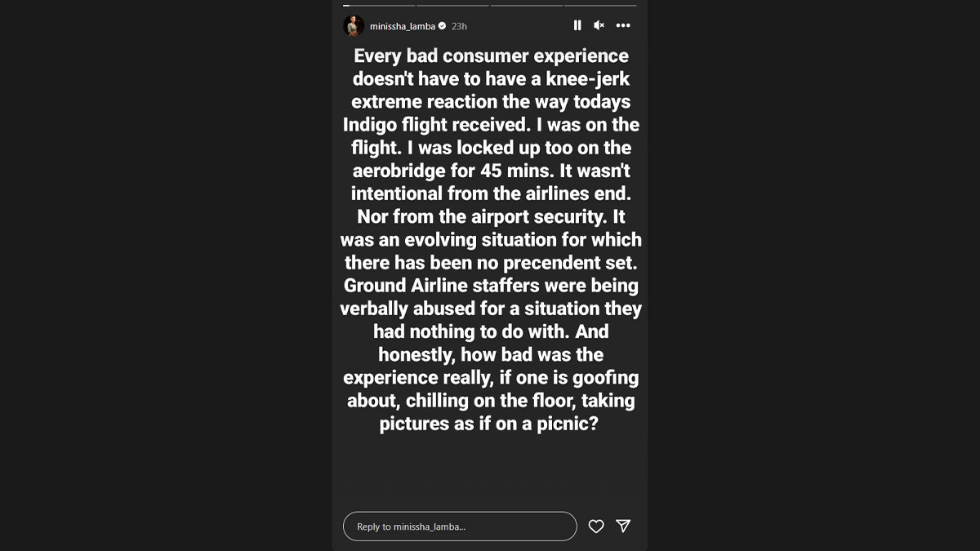Share the story via paper plane icon
Image resolution: width=980 pixels, height=551 pixels.
coord(623,527)
